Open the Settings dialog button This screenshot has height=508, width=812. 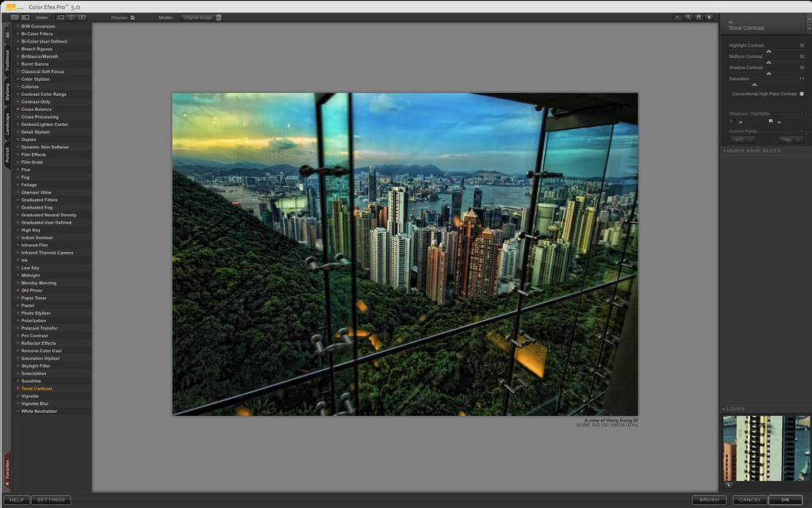[x=51, y=500]
